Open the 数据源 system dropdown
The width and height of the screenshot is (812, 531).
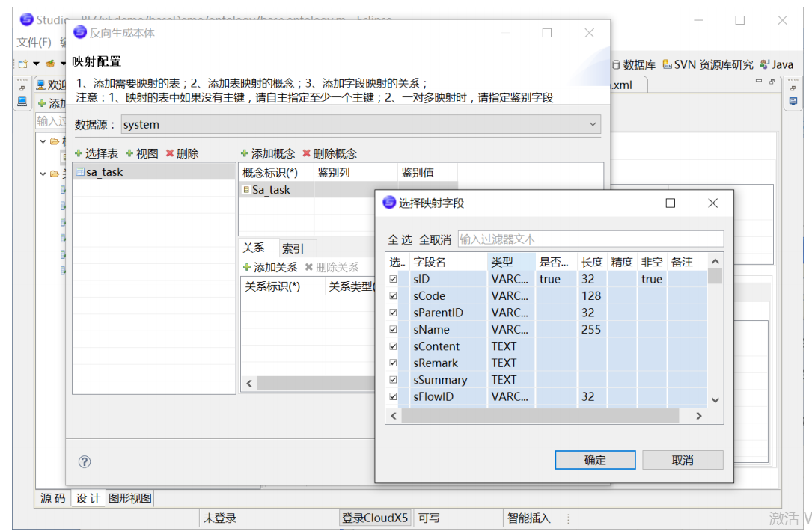(593, 124)
